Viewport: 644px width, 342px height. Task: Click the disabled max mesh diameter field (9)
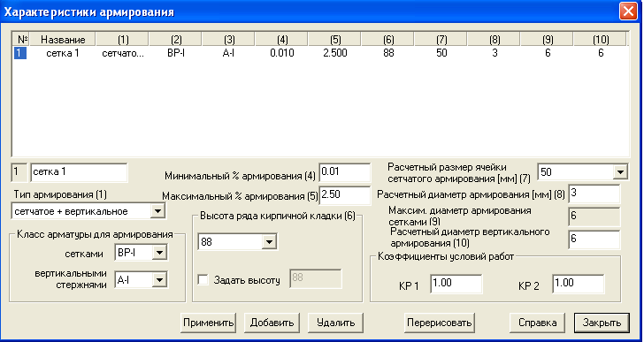tap(594, 217)
